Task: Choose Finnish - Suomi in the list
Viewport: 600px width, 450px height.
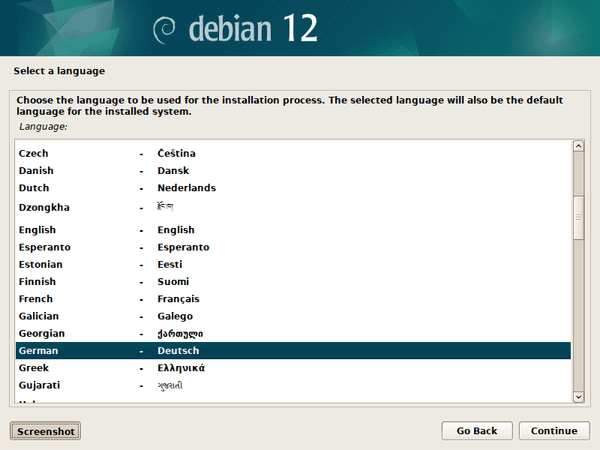Action: (36, 282)
